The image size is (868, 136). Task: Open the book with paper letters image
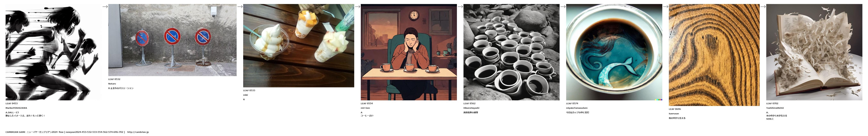point(814,52)
